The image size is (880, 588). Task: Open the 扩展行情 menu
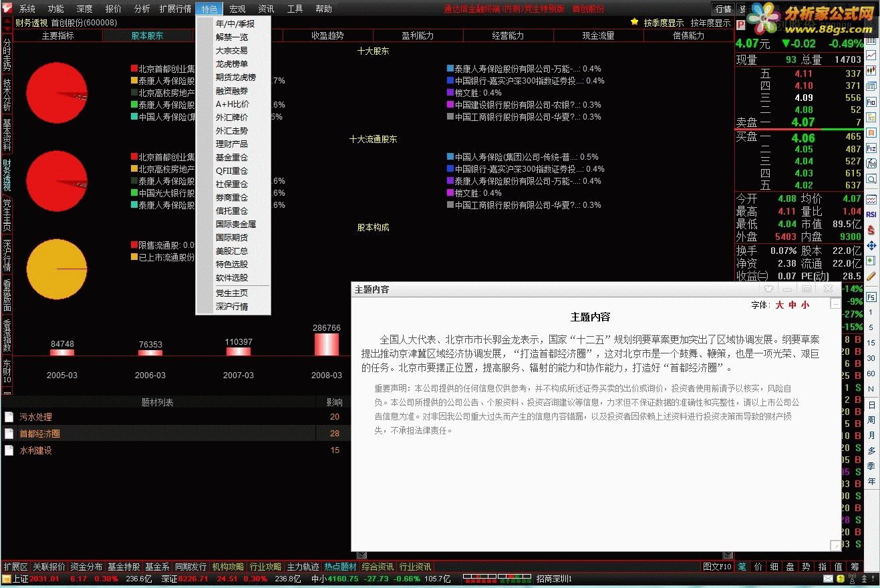click(x=175, y=9)
